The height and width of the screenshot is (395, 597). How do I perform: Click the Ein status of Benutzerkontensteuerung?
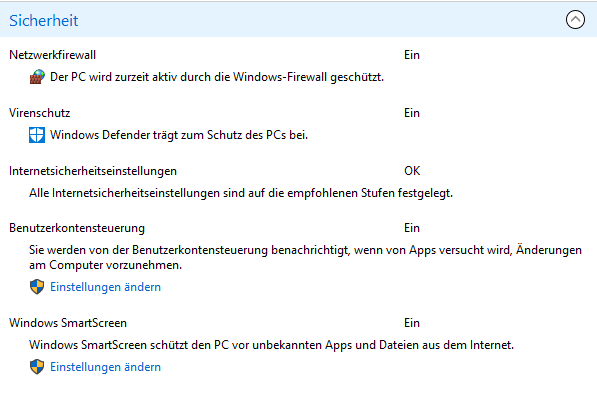(412, 228)
